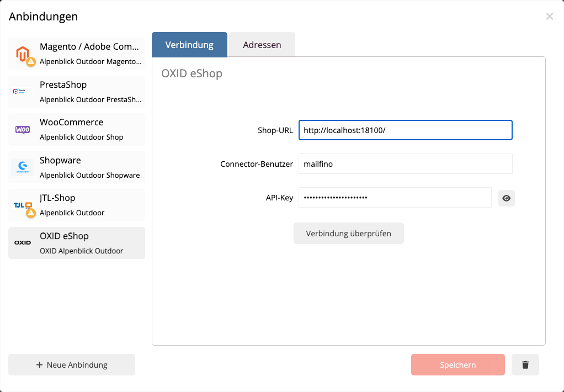The image size is (564, 392).
Task: Select the Shopware connection title
Action: (x=60, y=160)
